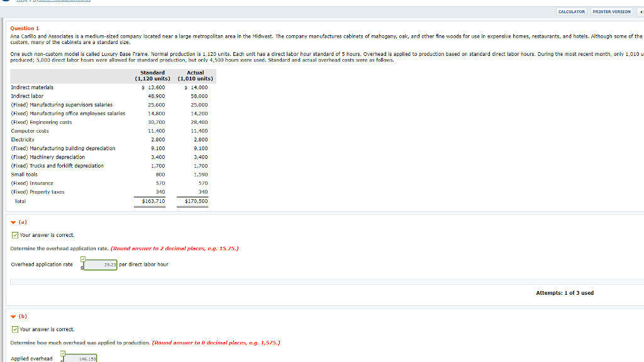Open the Printer Version of the assignment

[x=611, y=11]
